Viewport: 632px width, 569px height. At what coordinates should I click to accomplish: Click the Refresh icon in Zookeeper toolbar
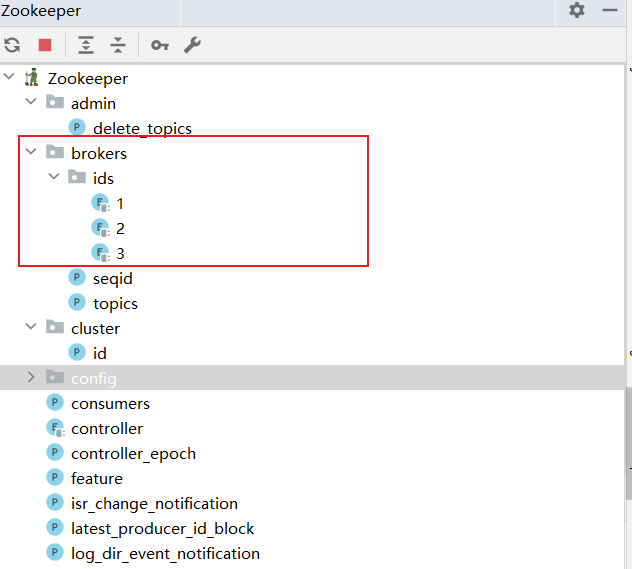pos(12,45)
